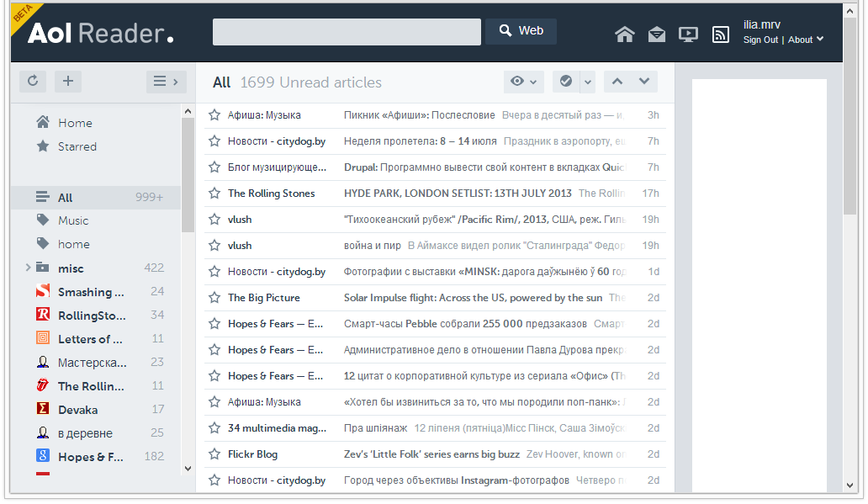Screen dimensions: 868x504
Task: Click the page scrollbar down arrow
Action: (850, 485)
